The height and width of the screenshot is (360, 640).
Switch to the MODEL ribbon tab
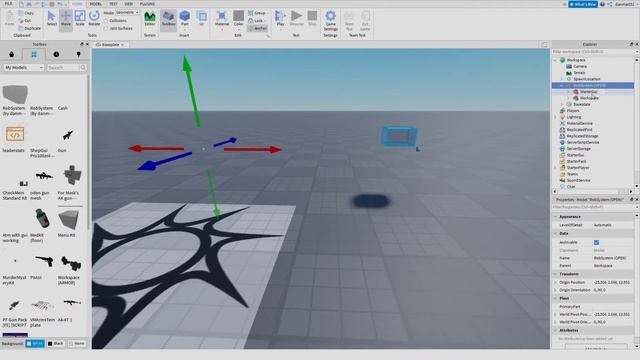[x=96, y=4]
